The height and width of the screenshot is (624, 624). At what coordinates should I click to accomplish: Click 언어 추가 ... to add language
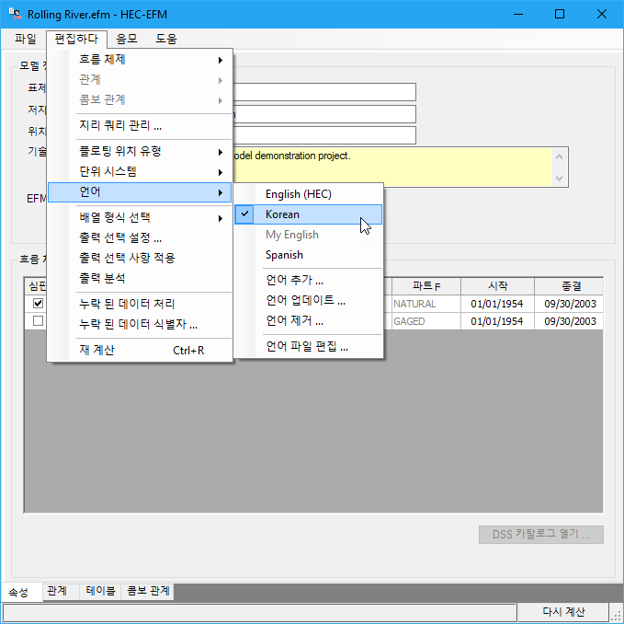coord(294,280)
